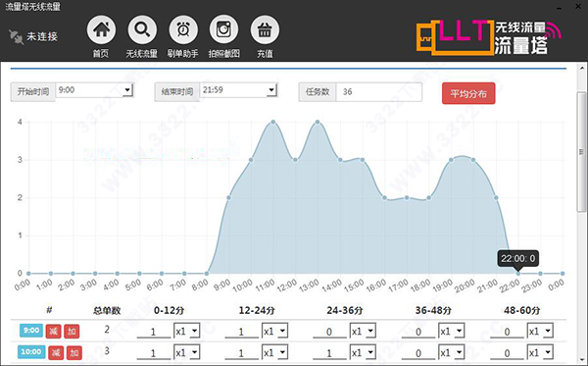Click the 未连接 connection status text
Screen dimensions: 588x366
click(x=42, y=36)
